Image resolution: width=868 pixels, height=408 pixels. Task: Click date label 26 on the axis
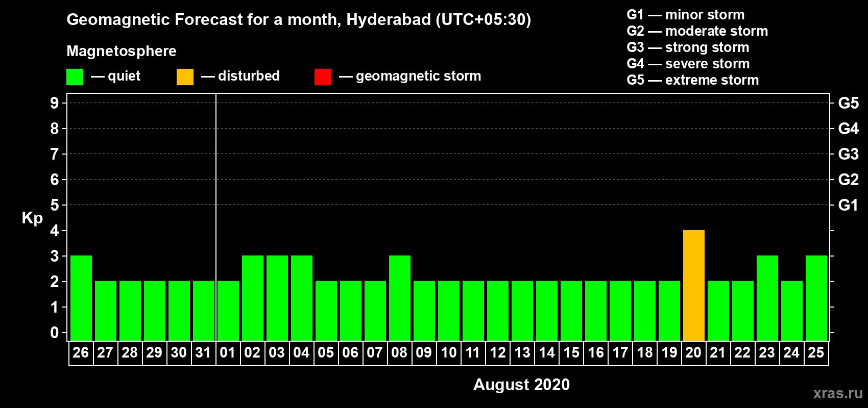81,352
